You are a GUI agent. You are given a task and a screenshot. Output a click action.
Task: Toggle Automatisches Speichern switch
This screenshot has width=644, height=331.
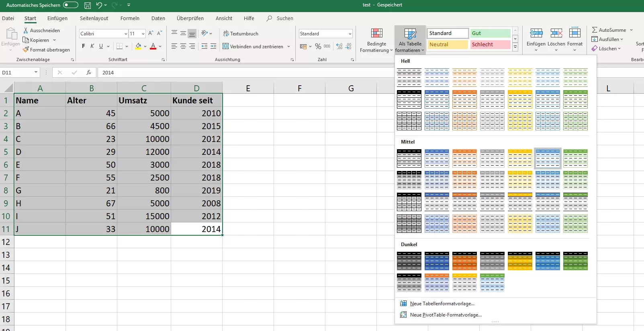click(x=71, y=5)
